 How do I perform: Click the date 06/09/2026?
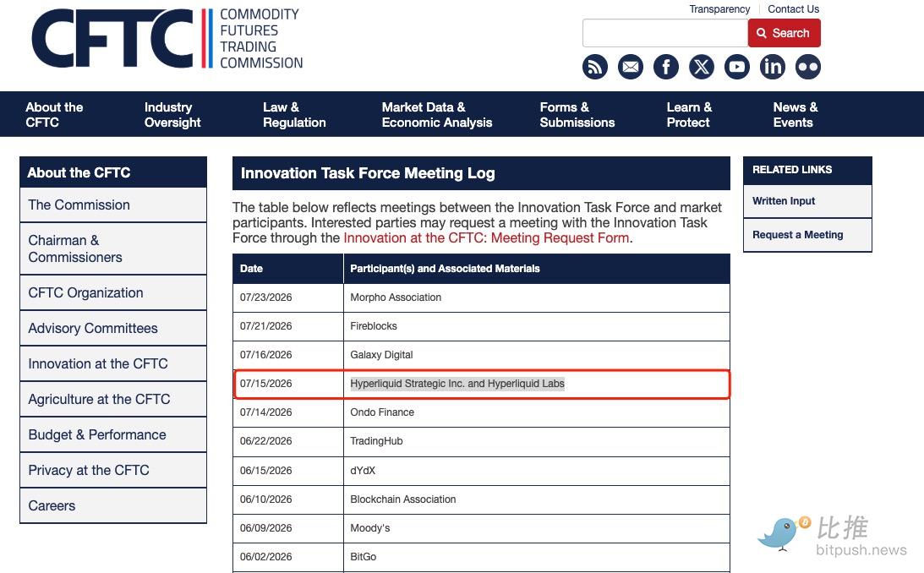click(265, 528)
